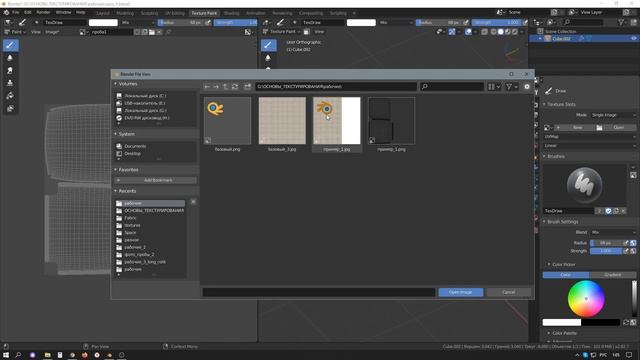640x360 pixels.
Task: Go back in the file browser history
Action: coord(207,87)
